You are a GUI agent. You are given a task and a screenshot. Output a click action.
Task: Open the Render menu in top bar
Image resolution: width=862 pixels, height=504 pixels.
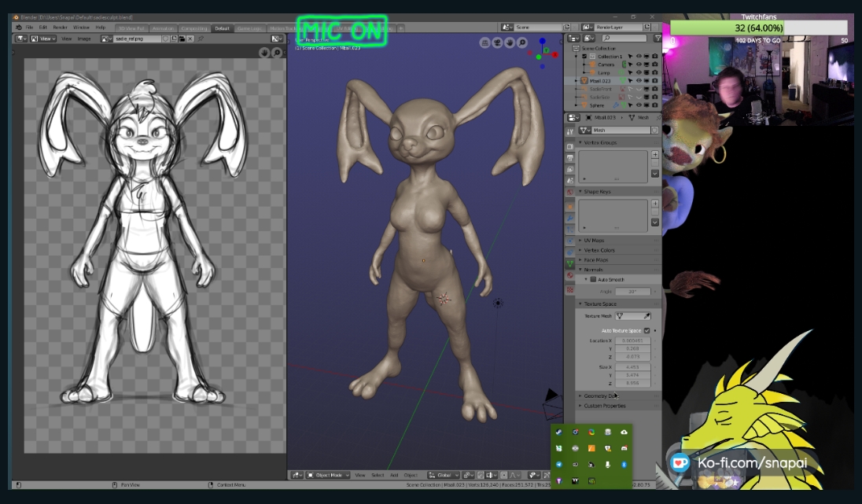[x=60, y=28]
